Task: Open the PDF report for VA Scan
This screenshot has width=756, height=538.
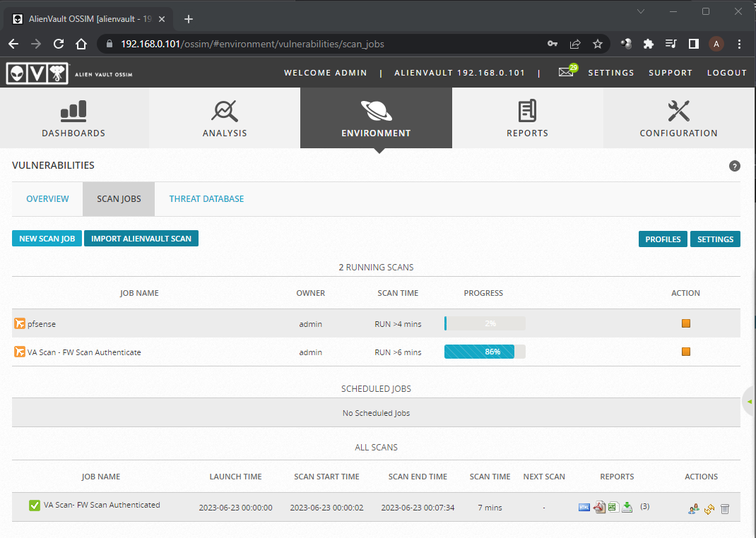Action: click(599, 507)
